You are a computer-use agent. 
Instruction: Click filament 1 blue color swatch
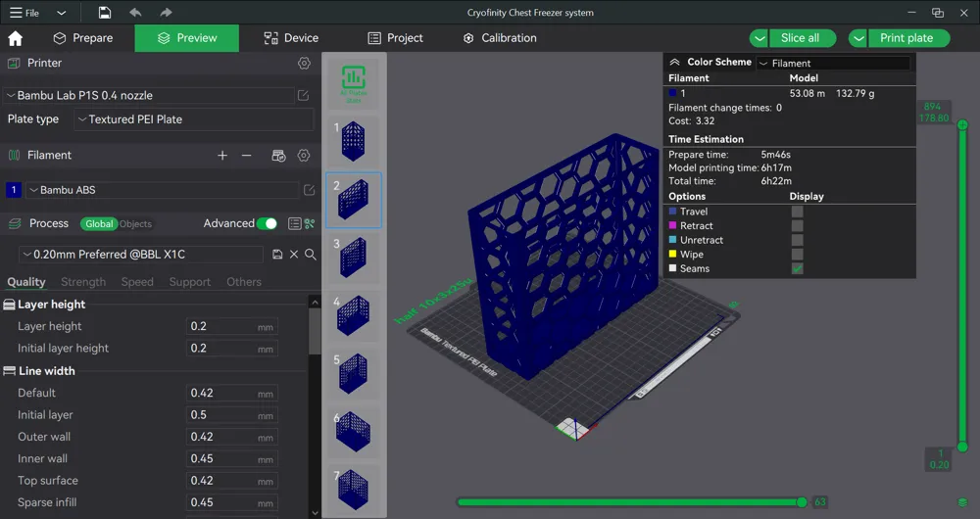click(14, 190)
